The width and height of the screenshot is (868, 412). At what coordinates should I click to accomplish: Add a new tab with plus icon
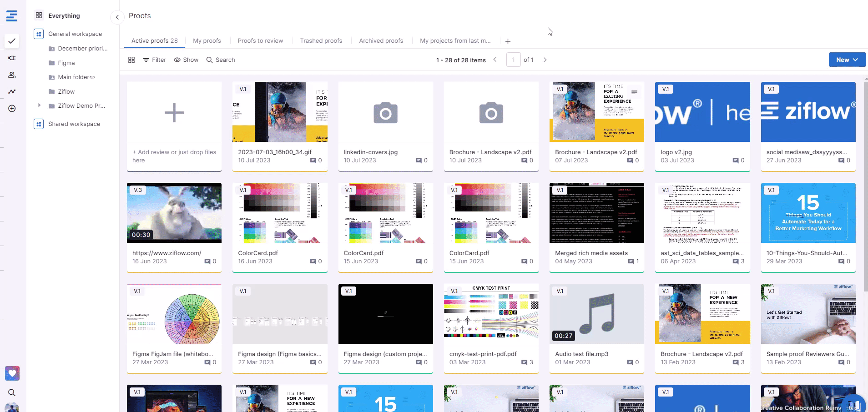coord(508,41)
